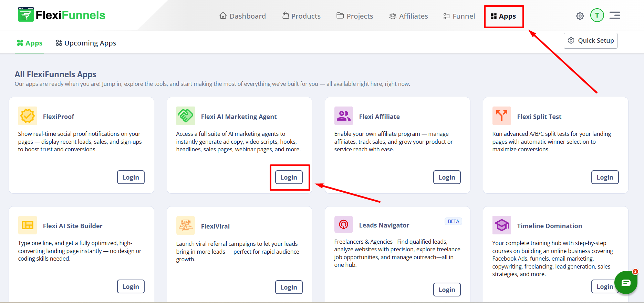Click the Flexi Split Test title
The height and width of the screenshot is (303, 644).
point(539,117)
